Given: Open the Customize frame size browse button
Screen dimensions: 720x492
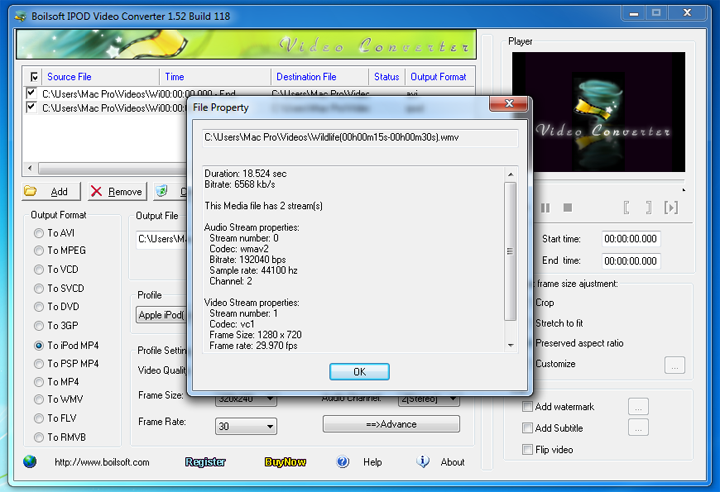Looking at the screenshot, I should click(674, 366).
